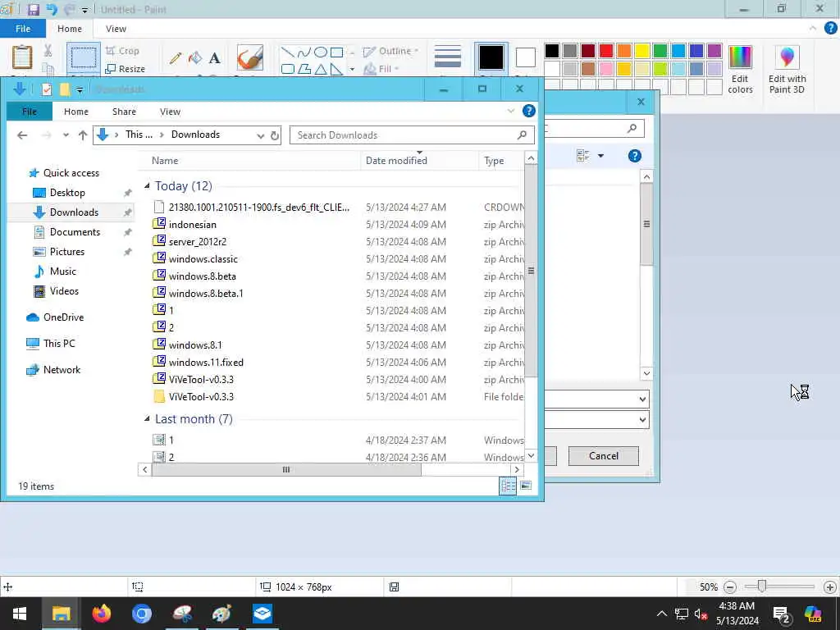Open the Start menu
This screenshot has height=630, width=840.
[x=20, y=614]
